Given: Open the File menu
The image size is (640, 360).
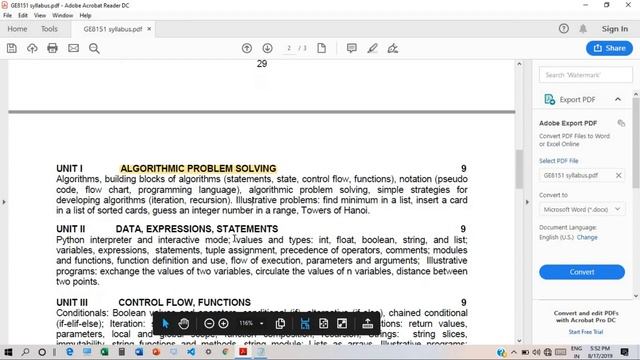Looking at the screenshot, I should 7,16.
